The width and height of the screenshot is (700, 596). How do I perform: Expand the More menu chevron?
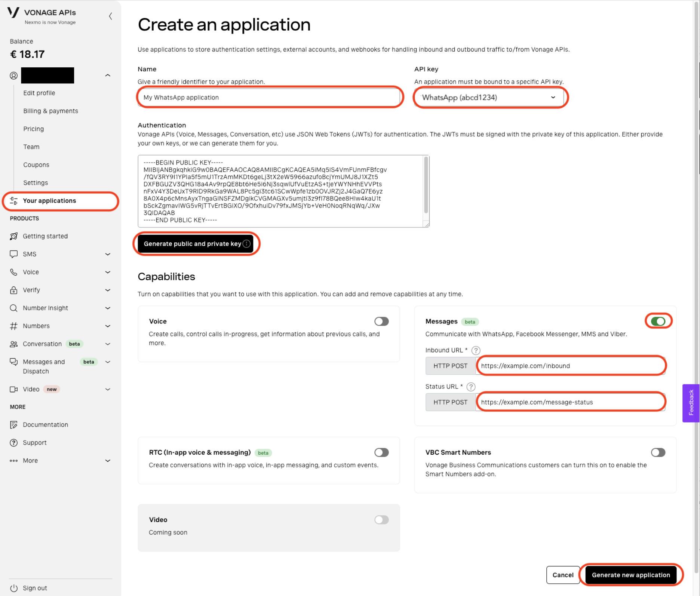[x=108, y=461]
